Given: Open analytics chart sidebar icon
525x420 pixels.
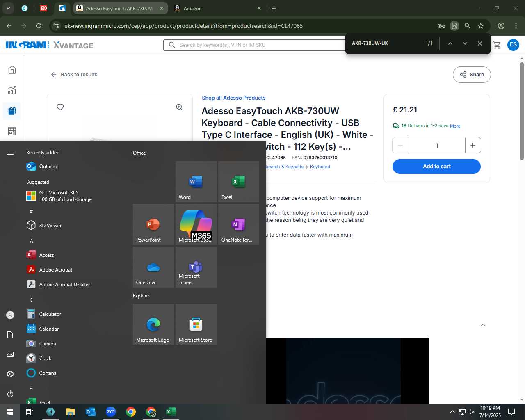Looking at the screenshot, I should [12, 90].
